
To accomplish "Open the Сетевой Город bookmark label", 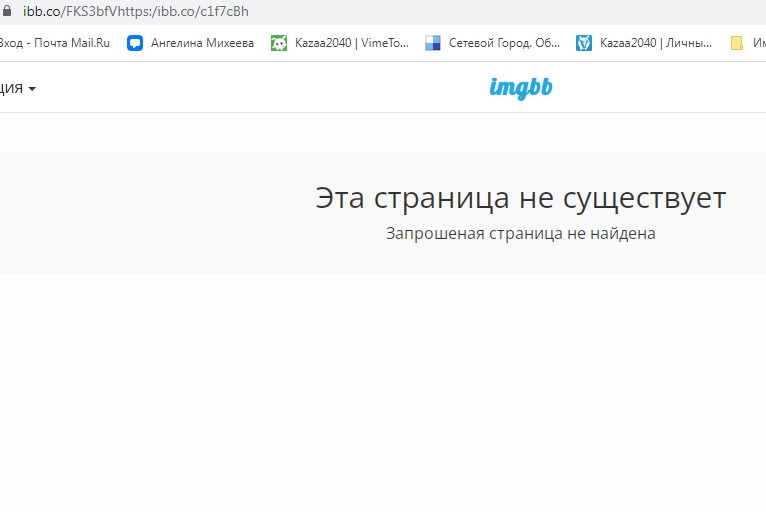I will [505, 43].
